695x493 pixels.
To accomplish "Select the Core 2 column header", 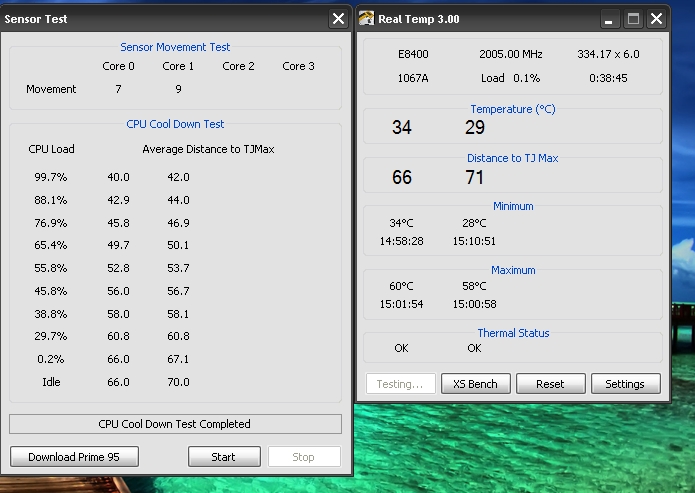I will [238, 66].
